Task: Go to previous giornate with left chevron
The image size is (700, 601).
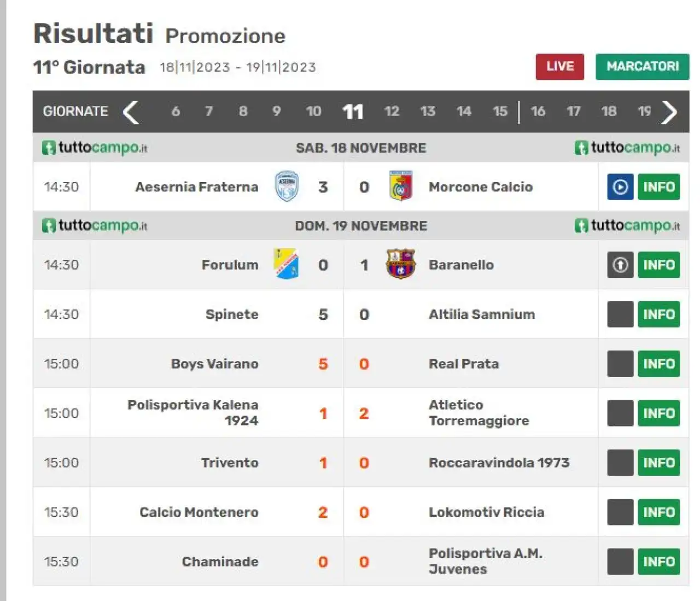Action: (x=131, y=112)
